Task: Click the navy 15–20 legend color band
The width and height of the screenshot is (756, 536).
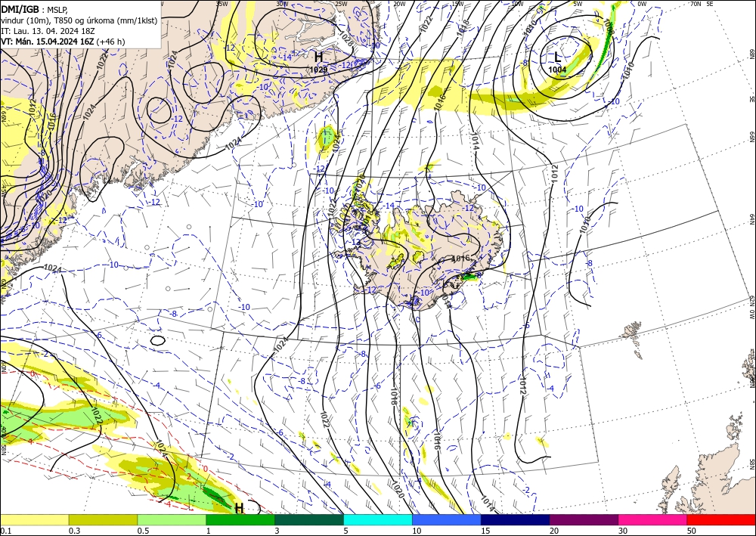Action: 516,519
